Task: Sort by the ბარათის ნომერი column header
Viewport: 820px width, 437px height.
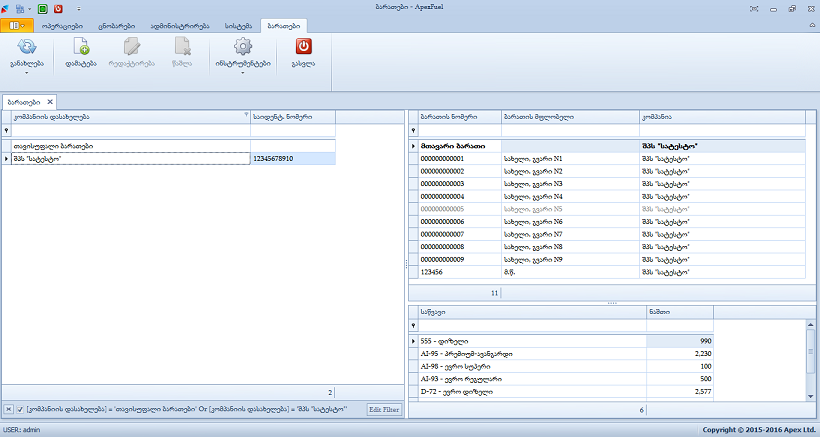Action: point(460,117)
